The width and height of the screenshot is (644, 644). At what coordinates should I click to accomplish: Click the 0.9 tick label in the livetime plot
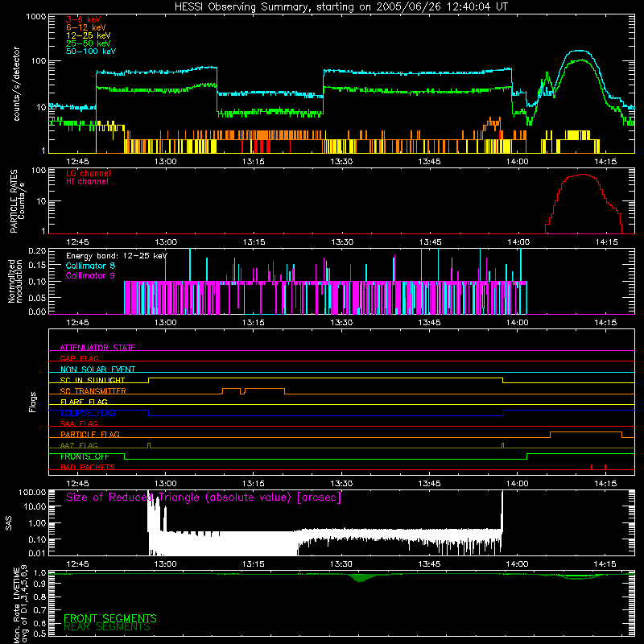[39, 584]
